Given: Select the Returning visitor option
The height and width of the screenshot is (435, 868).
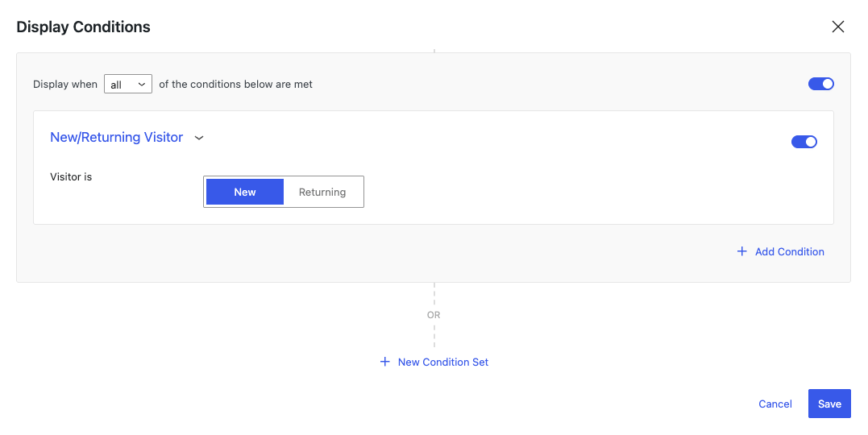Looking at the screenshot, I should pyautogui.click(x=322, y=192).
